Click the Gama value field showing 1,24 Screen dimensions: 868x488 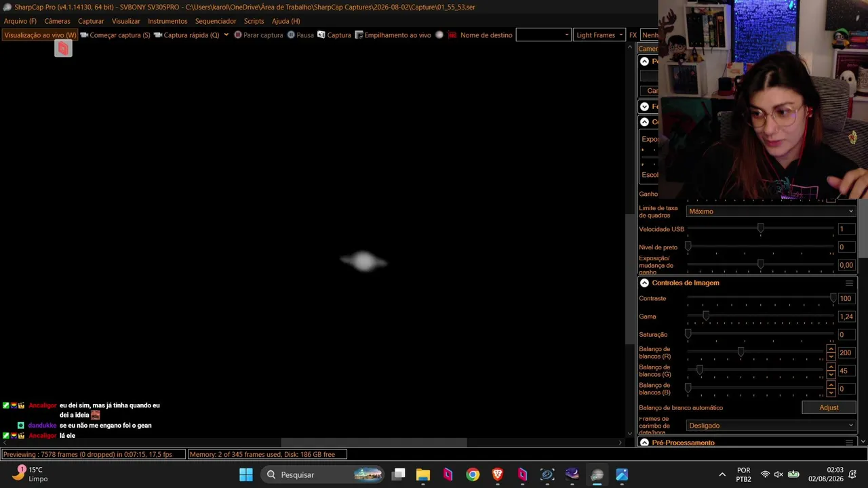(x=846, y=317)
